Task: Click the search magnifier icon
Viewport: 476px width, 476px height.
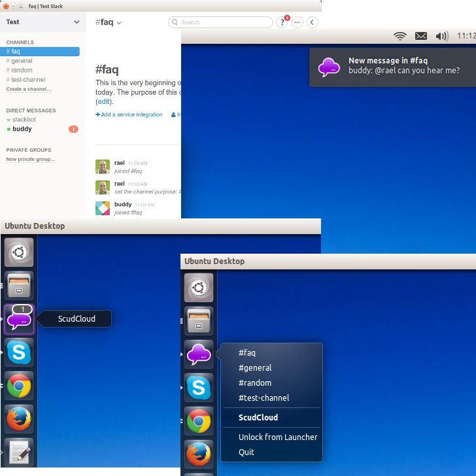Action: [175, 22]
